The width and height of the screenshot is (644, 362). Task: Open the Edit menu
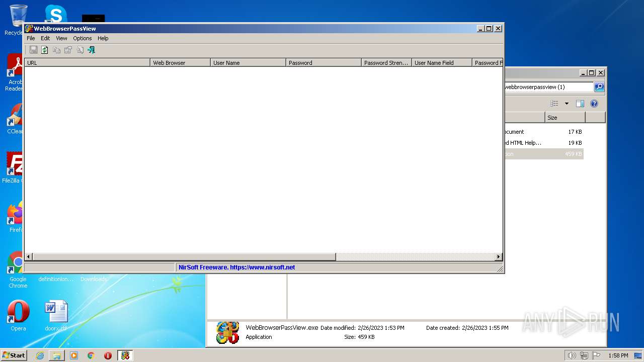[45, 38]
